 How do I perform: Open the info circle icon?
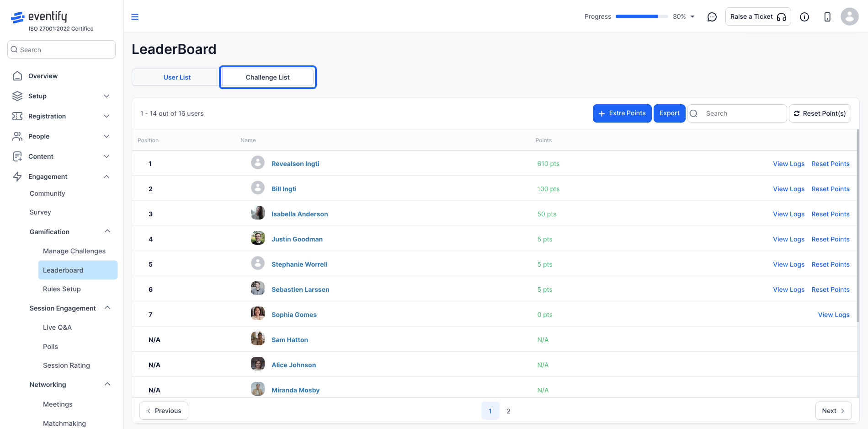click(804, 17)
